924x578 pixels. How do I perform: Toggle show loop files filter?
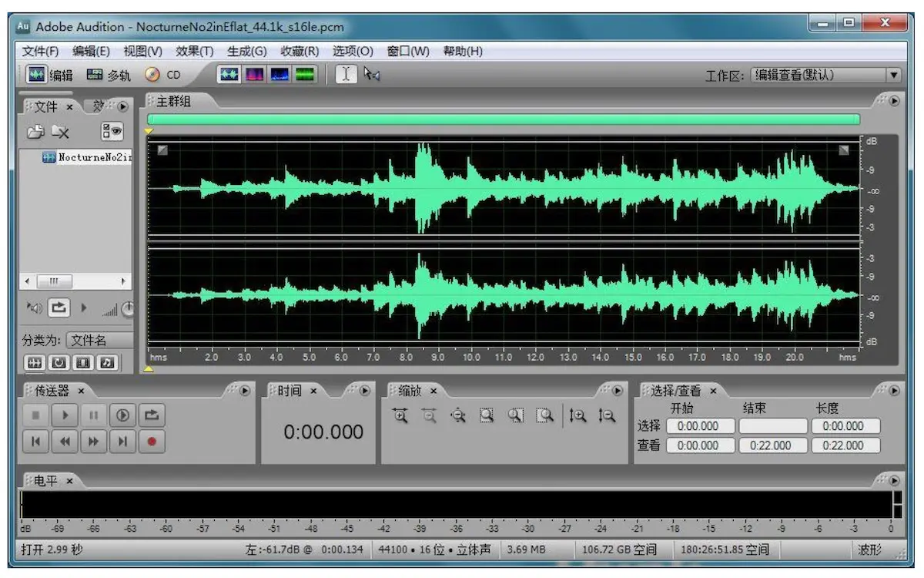coord(58,362)
